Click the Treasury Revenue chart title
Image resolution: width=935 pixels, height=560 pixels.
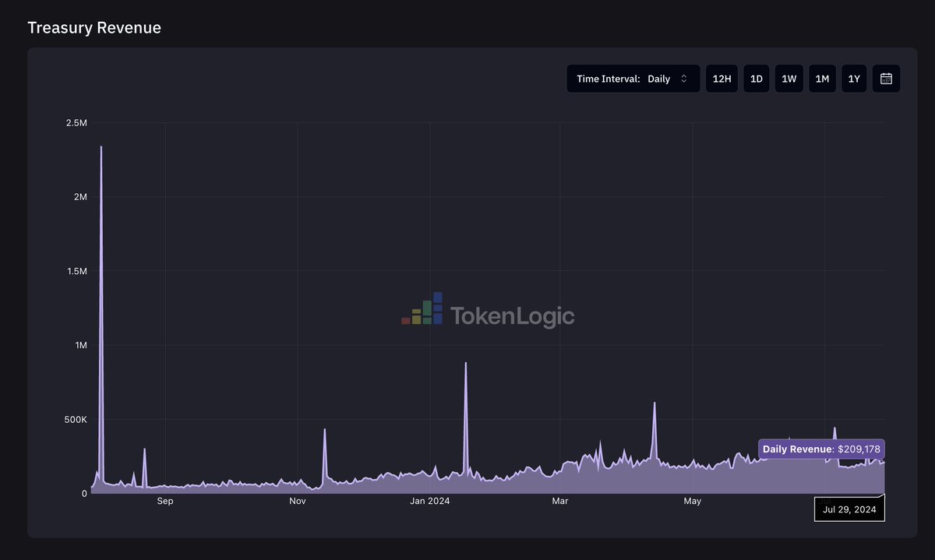tap(94, 27)
